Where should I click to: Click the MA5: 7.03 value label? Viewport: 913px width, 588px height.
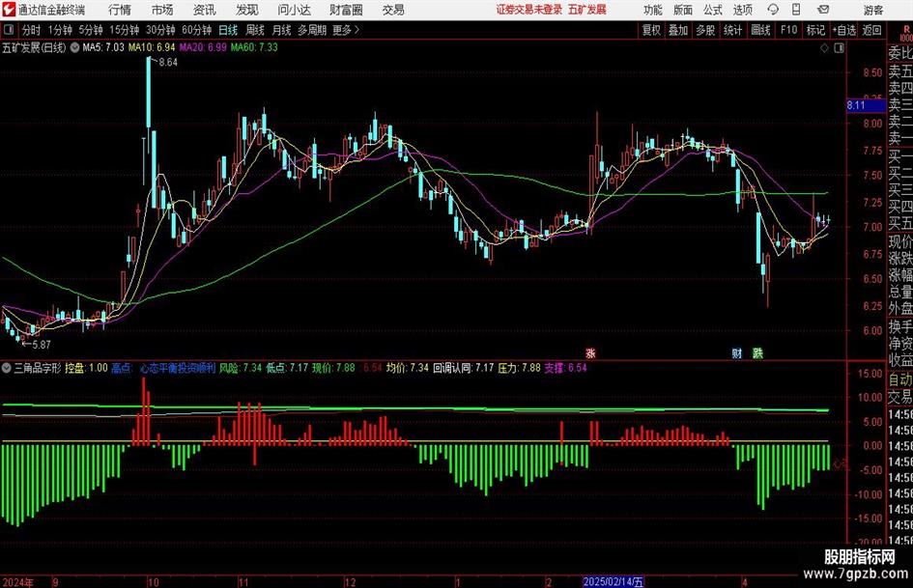(103, 47)
